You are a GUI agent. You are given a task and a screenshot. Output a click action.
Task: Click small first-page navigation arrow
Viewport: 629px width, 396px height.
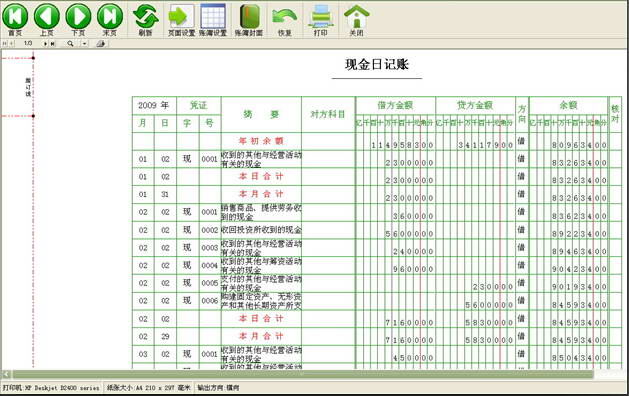(5, 43)
